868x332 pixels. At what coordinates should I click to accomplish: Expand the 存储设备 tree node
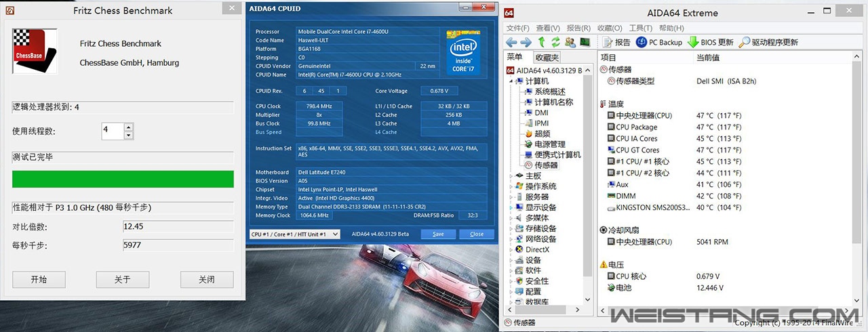511,229
